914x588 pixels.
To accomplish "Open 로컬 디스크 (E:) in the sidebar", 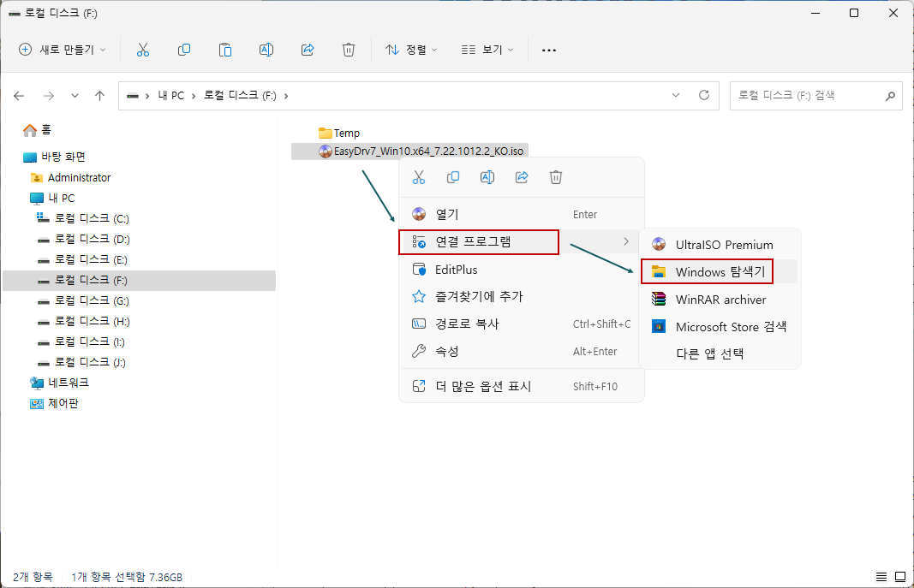I will [x=82, y=259].
